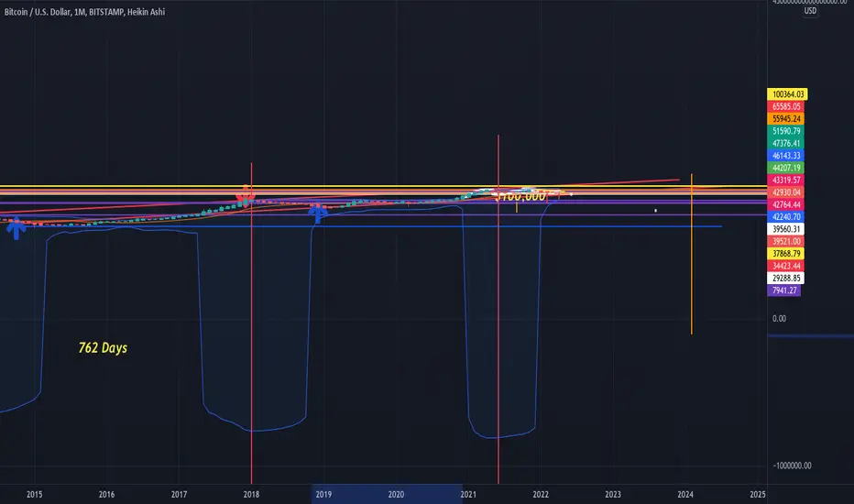The image size is (854, 504).
Task: Click the 2015 label on time axis
Action: 34,495
